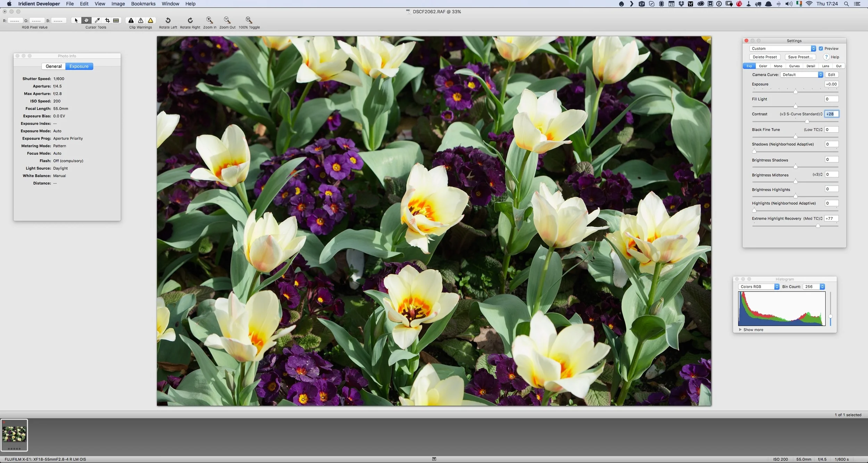
Task: Toggle the black shadow clip warning
Action: (131, 20)
